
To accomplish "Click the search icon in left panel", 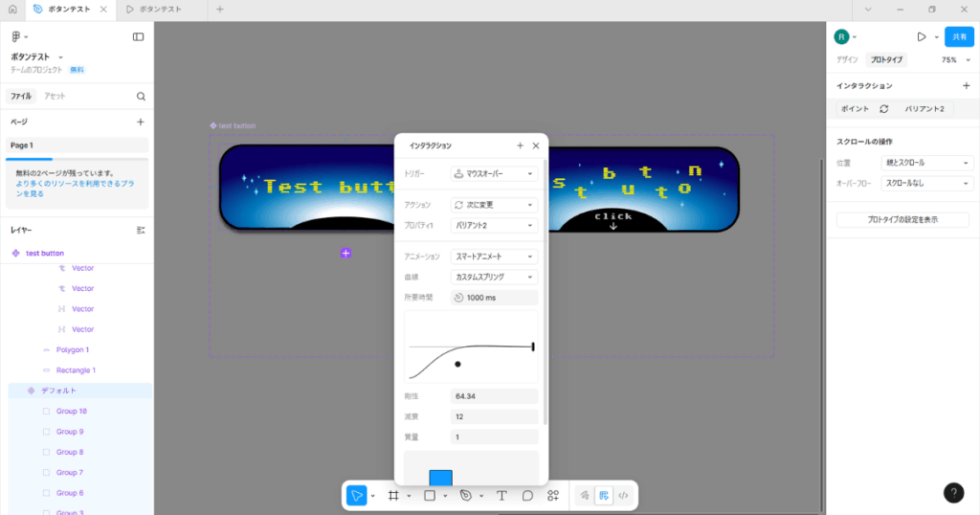I will [x=141, y=97].
